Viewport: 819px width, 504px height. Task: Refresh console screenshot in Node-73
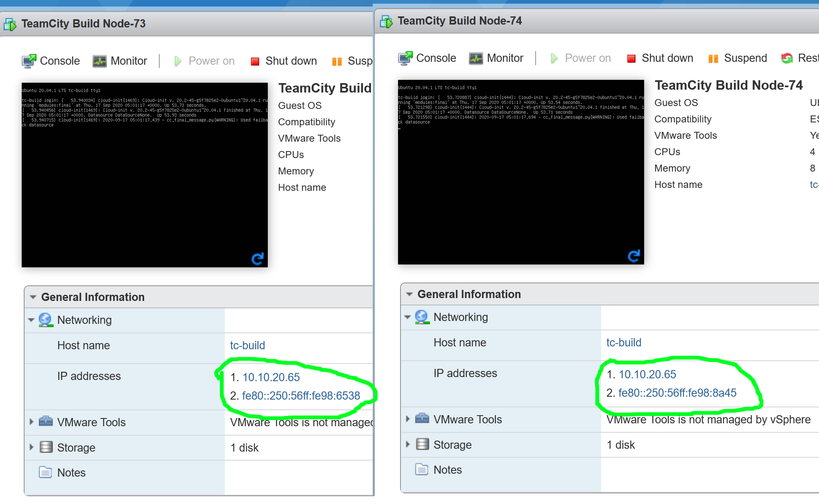pyautogui.click(x=258, y=259)
